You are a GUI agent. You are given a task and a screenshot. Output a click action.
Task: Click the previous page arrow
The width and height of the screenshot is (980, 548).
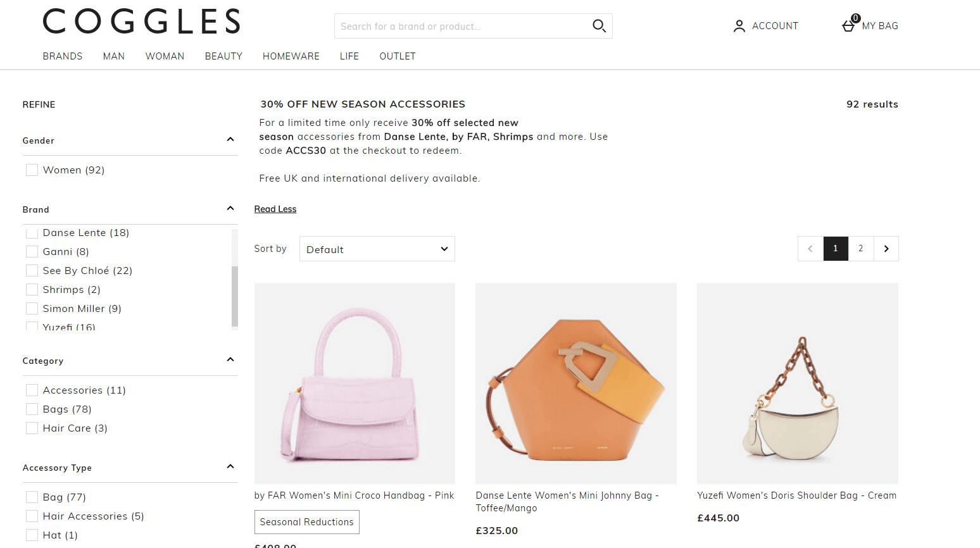[810, 249]
